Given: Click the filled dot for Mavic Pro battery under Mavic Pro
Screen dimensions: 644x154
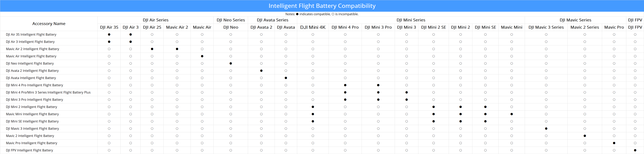Looking at the screenshot, I should pos(614,143).
